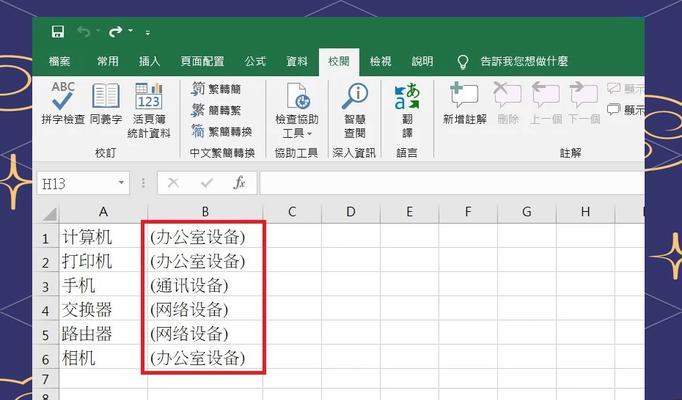Switch to the 資料 tab
The image size is (682, 400).
click(x=297, y=61)
